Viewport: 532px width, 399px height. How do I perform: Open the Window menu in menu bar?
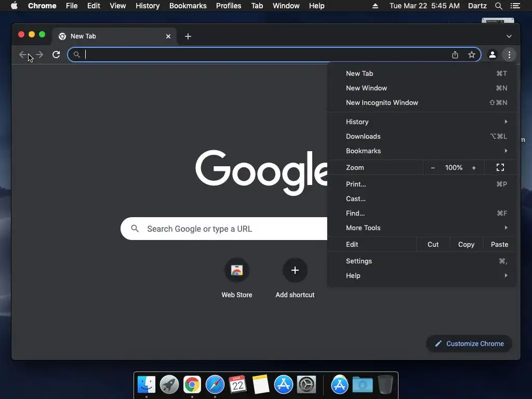coord(286,6)
